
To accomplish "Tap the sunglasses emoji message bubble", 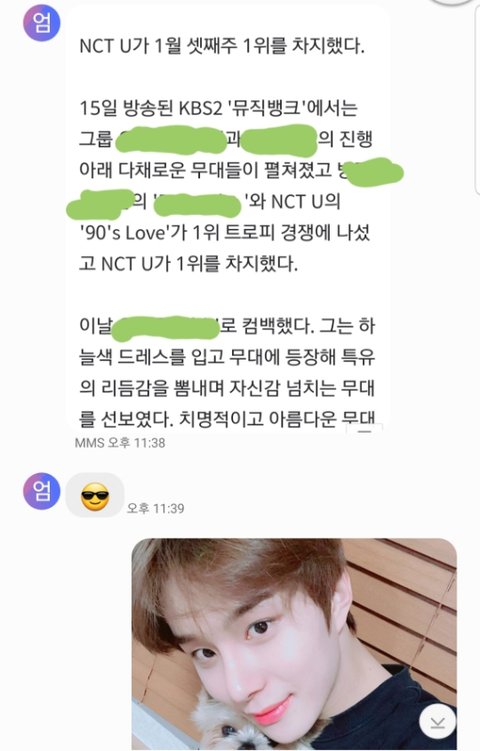I will (95, 495).
